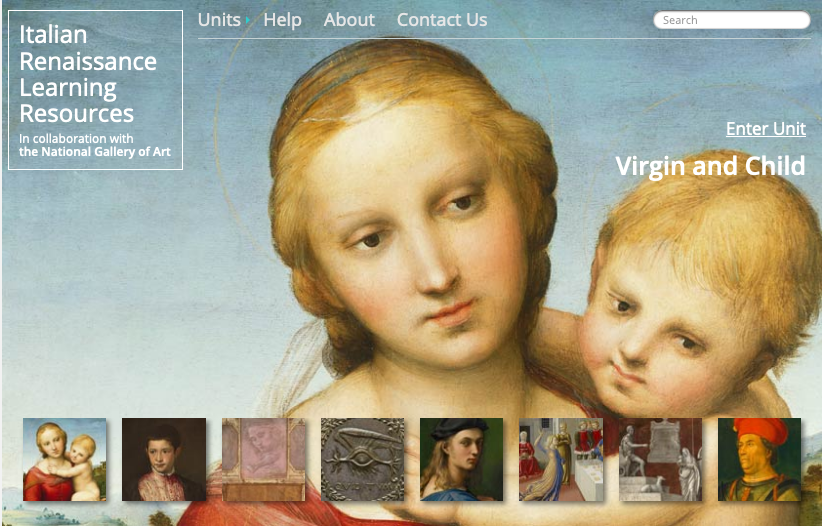822x526 pixels.
Task: Click the Italian Renaissance Learning Resources logo
Action: click(95, 90)
